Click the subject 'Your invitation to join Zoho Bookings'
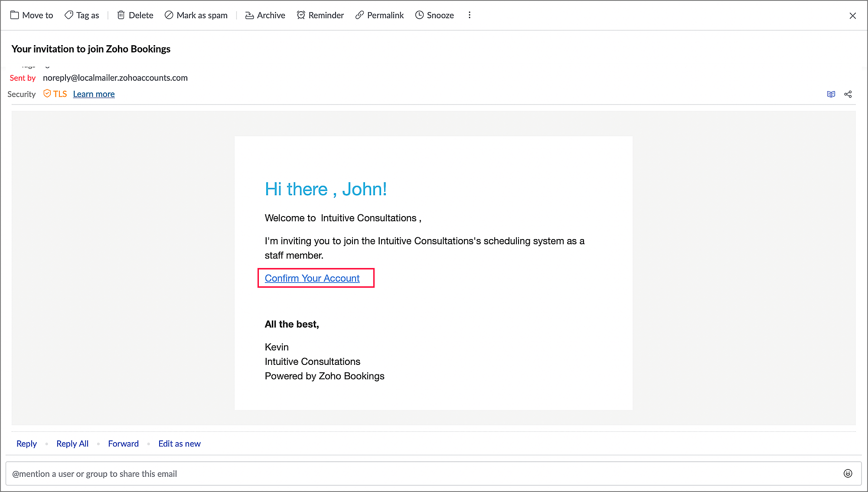Viewport: 868px width, 492px height. coord(91,49)
